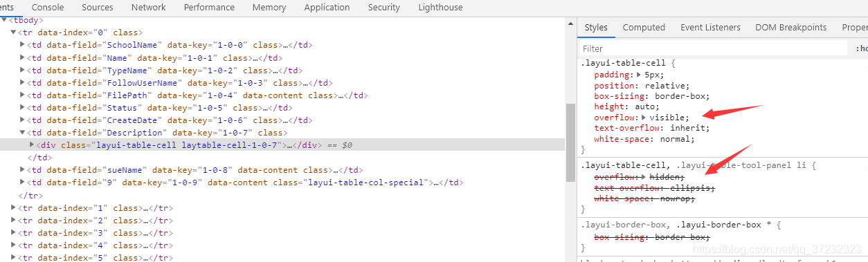The width and height of the screenshot is (868, 262).
Task: Select the Computed sidebar tab
Action: 644,27
